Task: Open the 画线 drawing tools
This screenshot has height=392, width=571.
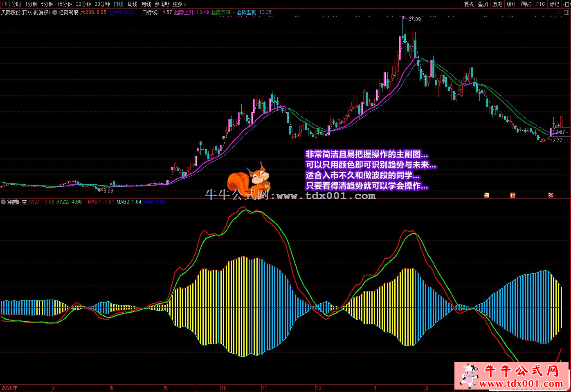Action: 526,4
